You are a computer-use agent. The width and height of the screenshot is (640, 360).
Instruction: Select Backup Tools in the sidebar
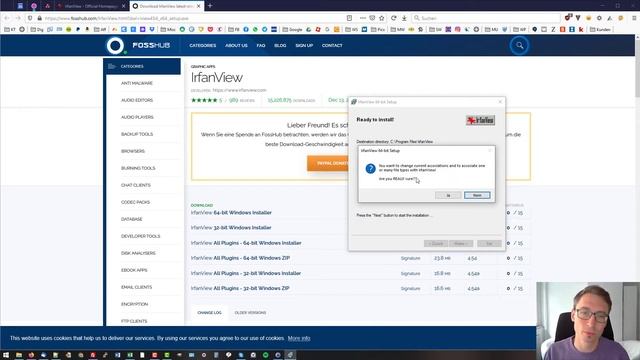click(x=137, y=134)
